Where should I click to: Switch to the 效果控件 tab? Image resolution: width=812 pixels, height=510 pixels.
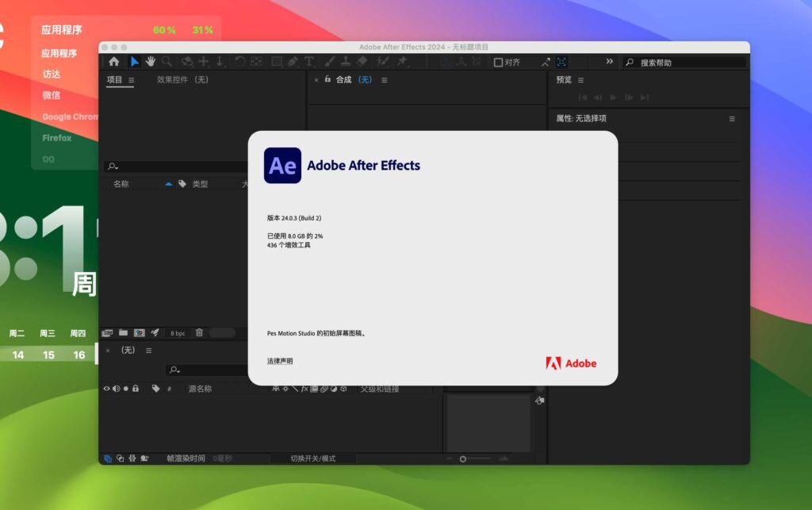point(182,80)
